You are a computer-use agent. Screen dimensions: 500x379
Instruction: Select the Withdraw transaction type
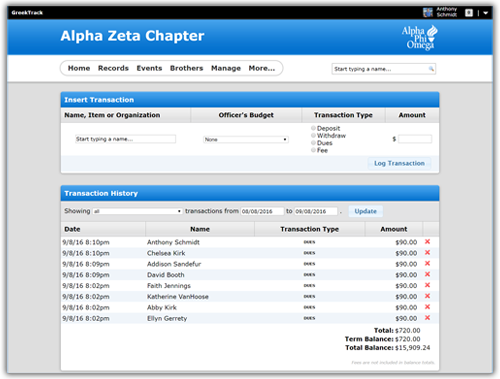pos(313,135)
